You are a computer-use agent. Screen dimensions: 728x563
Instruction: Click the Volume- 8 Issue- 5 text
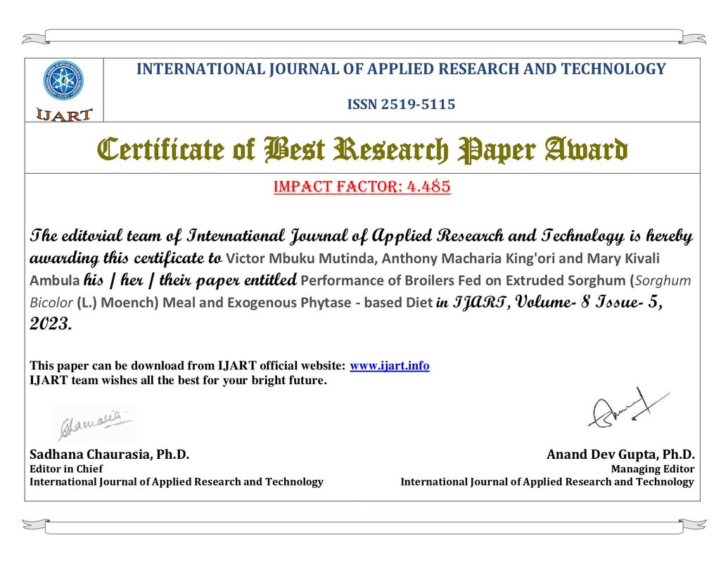[x=589, y=302]
